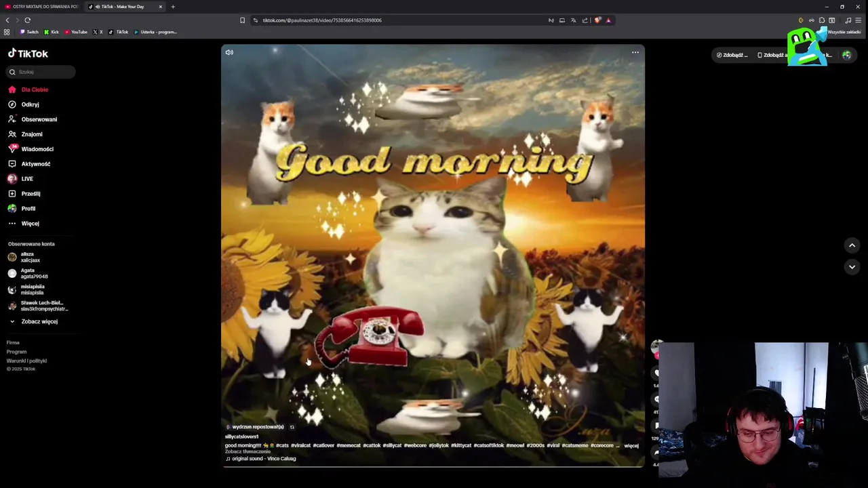
Task: Click the #2000s hashtag
Action: click(x=535, y=445)
